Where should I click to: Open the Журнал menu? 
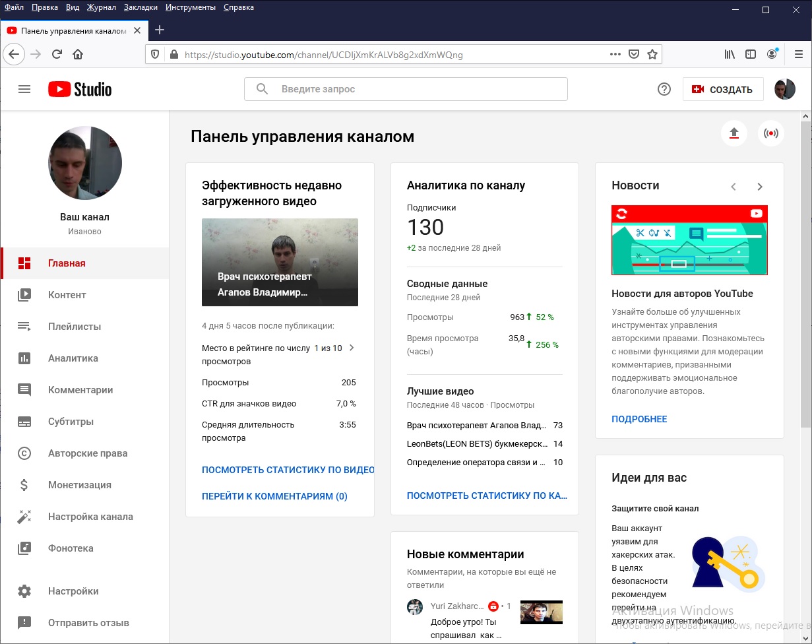click(x=100, y=7)
